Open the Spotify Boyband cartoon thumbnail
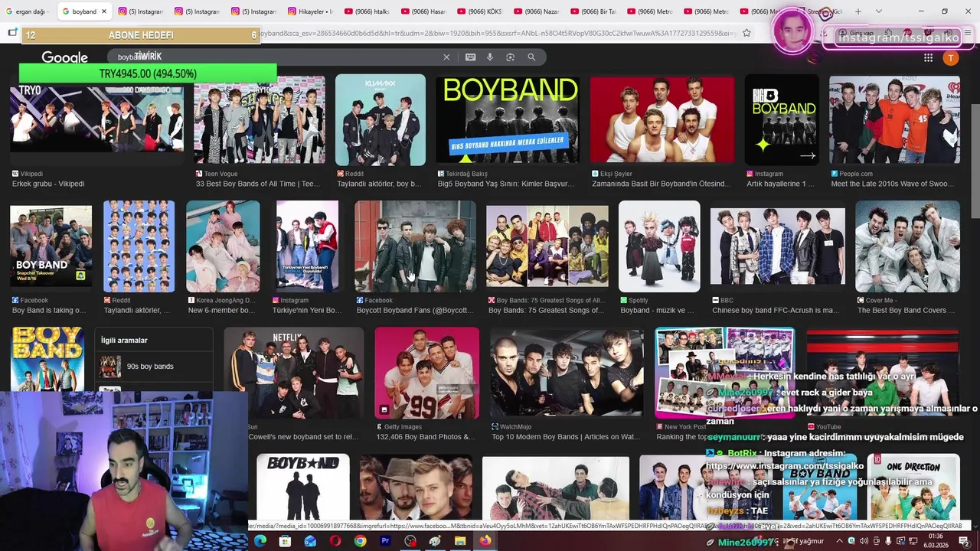Image resolution: width=980 pixels, height=551 pixels. pyautogui.click(x=659, y=246)
